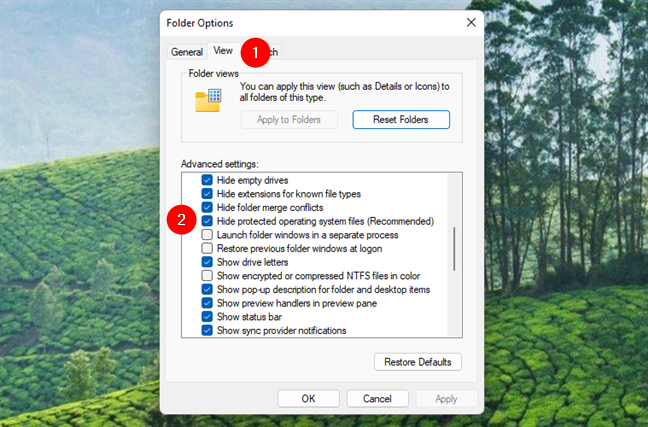Uncheck Show pop-up description for folder items
Viewport: 648px width, 427px height.
click(207, 289)
